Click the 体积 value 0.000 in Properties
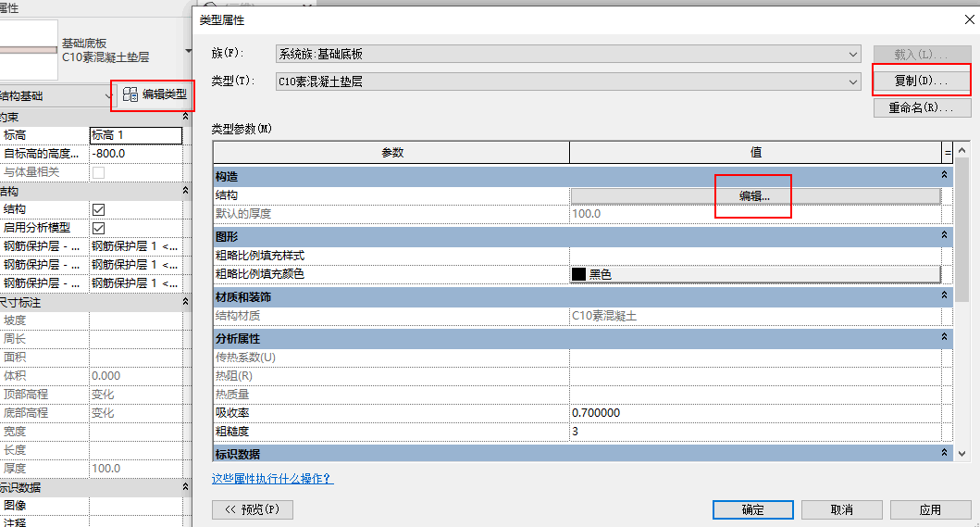 point(136,376)
